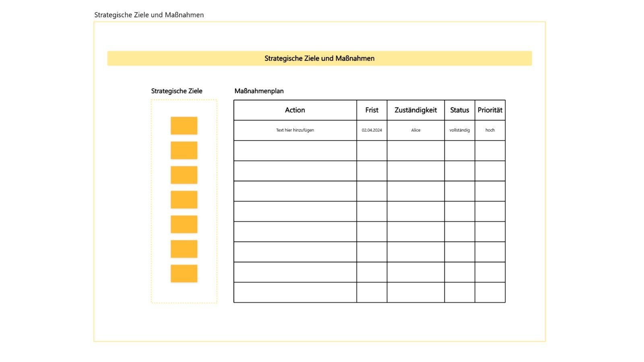Image resolution: width=644 pixels, height=362 pixels.
Task: Click the bottom orange shape in the goals column
Action: [184, 273]
